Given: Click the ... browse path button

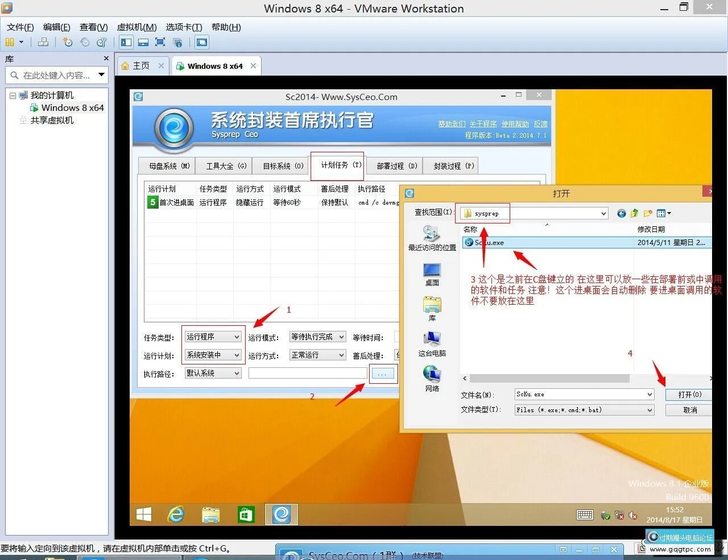Looking at the screenshot, I should point(383,373).
